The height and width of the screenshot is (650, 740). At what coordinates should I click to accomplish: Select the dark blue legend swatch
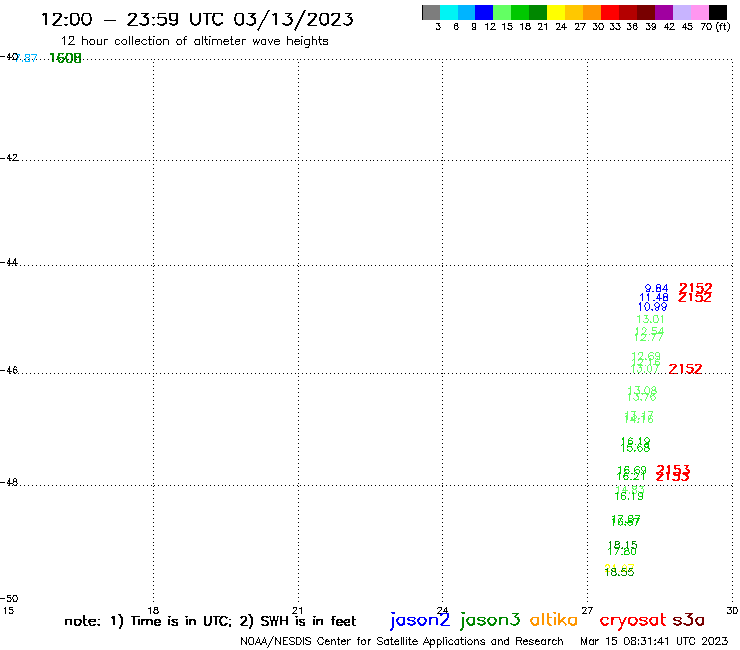click(x=484, y=13)
